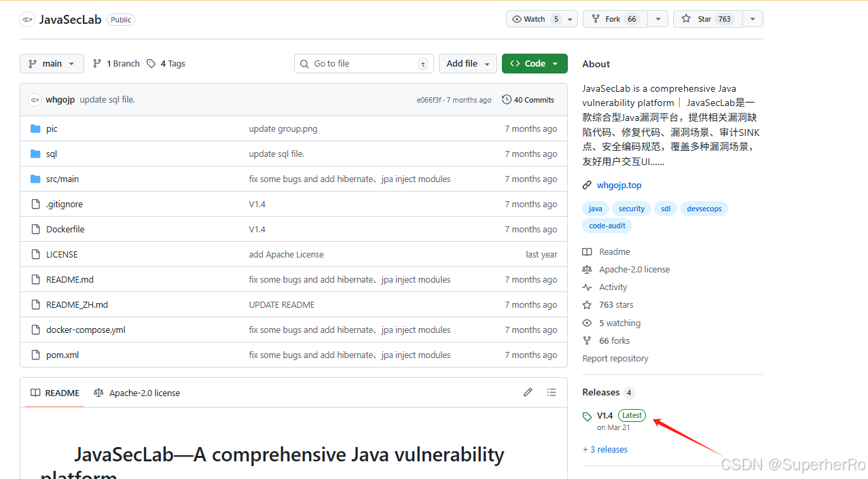Screen dimensions: 868x479
Task: Click the tag icon beside V1.4 release
Action: [587, 416]
